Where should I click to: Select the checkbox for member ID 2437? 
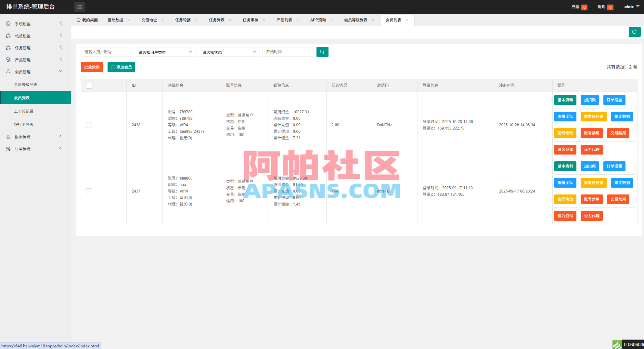tap(89, 191)
